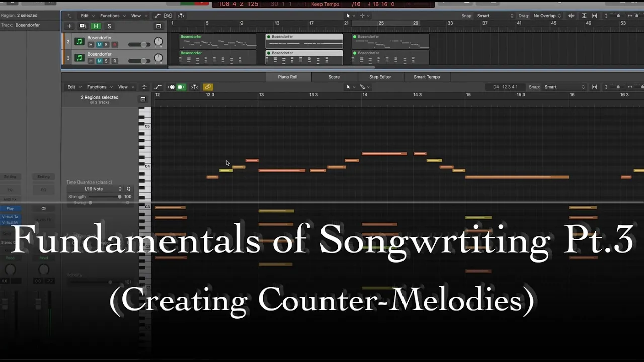644x362 pixels.
Task: Select third Bosendorfer region on track 2
Action: 390,41
